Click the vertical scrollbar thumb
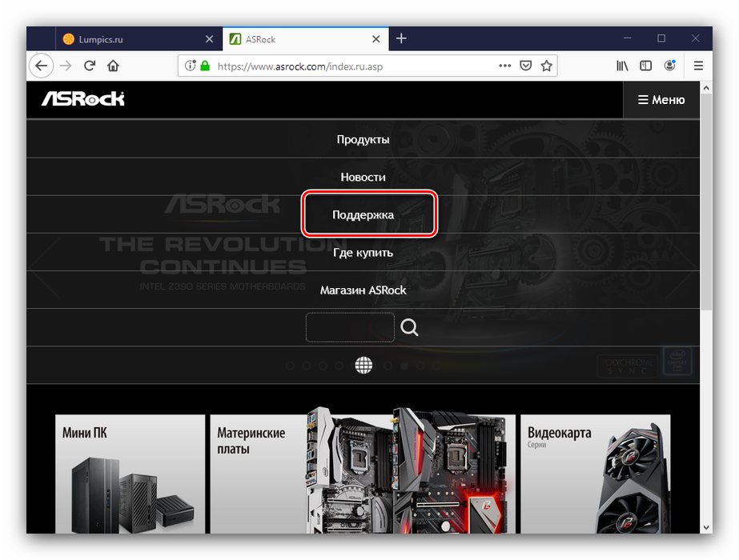Image resolution: width=739 pixels, height=560 pixels. pyautogui.click(x=705, y=202)
